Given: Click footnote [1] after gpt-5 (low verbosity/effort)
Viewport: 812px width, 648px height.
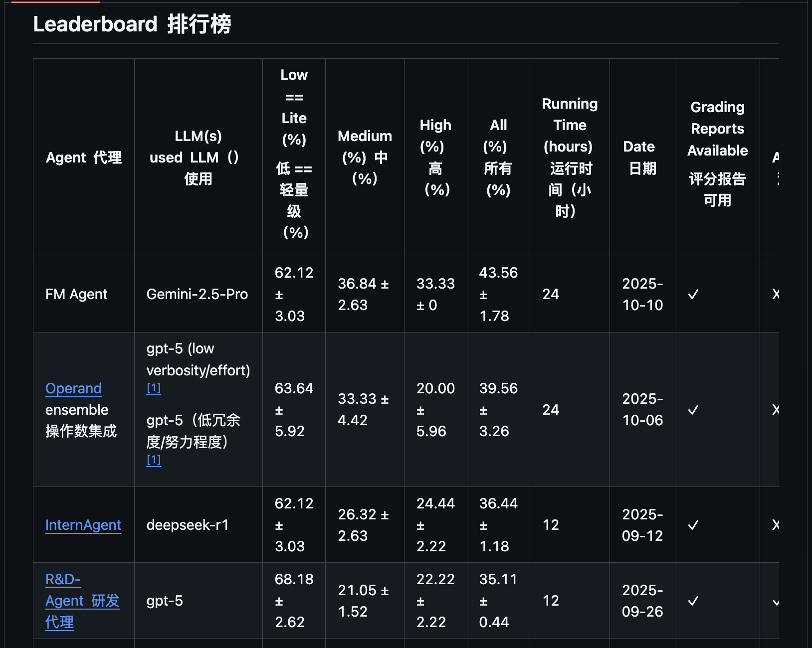Looking at the screenshot, I should [x=154, y=388].
